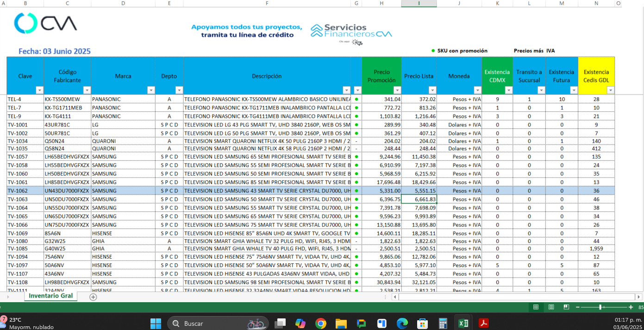Select the 'TV-1108' Clave cell
The width and height of the screenshot is (644, 330).
[25, 282]
